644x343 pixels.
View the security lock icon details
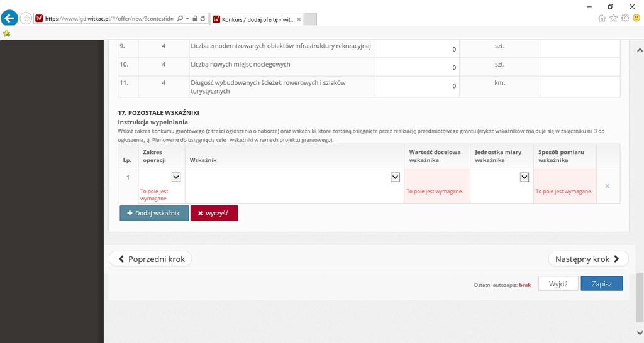tap(195, 19)
